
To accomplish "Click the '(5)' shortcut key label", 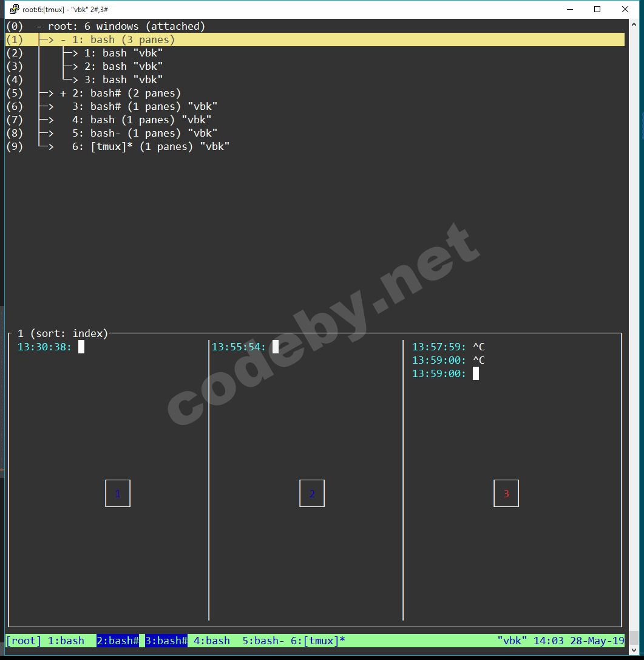I will pos(15,94).
